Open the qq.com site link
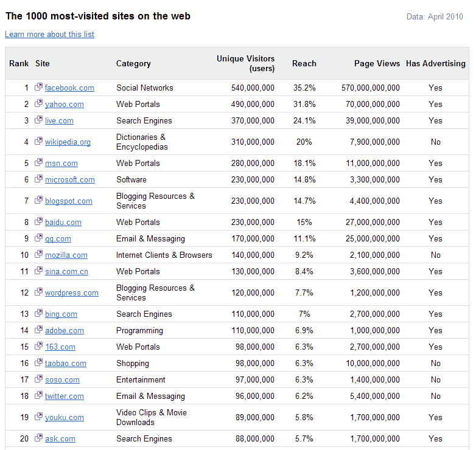This screenshot has width=476, height=450. click(x=58, y=238)
